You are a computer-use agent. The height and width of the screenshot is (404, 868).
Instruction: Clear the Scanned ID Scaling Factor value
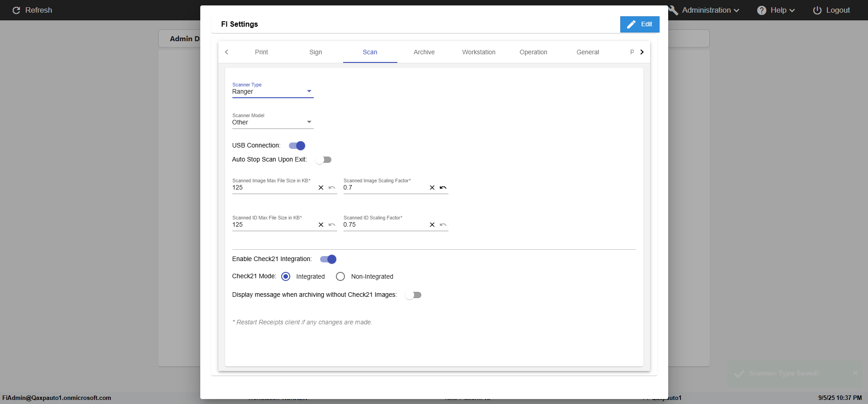[x=432, y=225]
